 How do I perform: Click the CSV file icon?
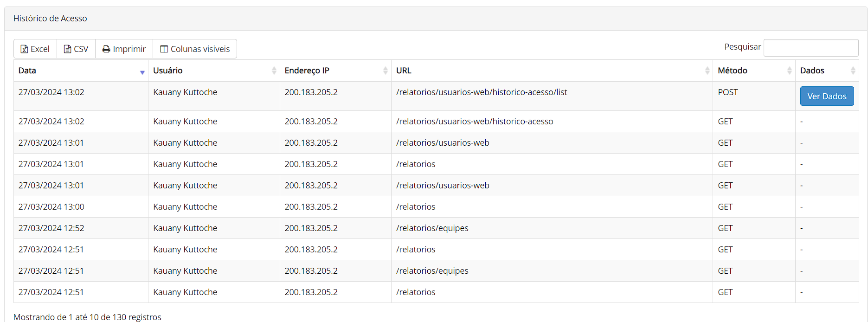click(x=67, y=49)
